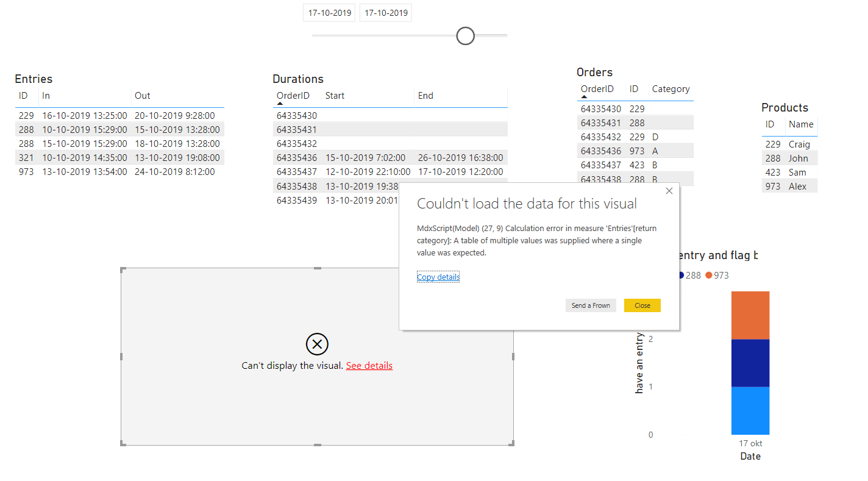
Task: Sort Entries by the In column header
Action: tap(46, 96)
